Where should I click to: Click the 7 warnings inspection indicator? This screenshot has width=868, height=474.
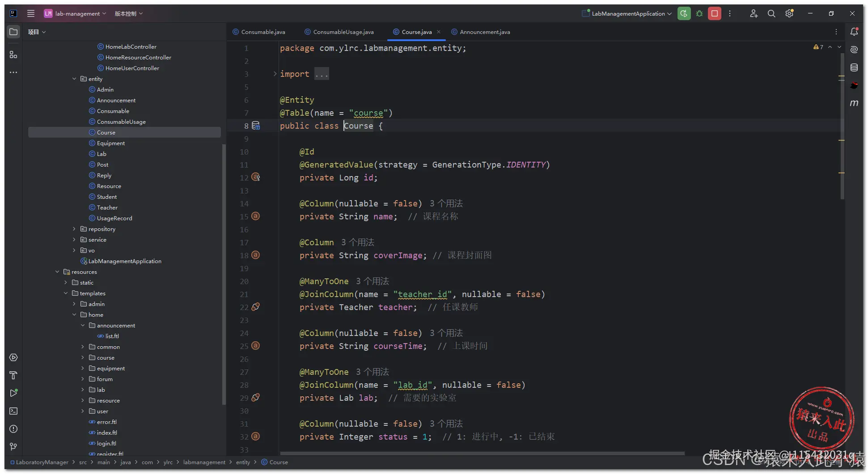818,47
